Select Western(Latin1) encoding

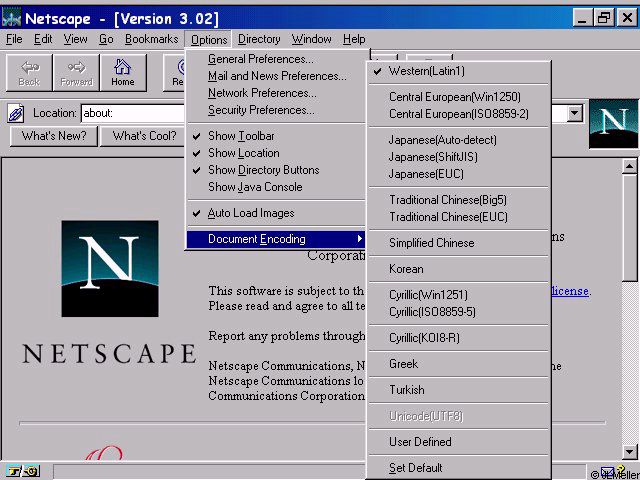458,71
